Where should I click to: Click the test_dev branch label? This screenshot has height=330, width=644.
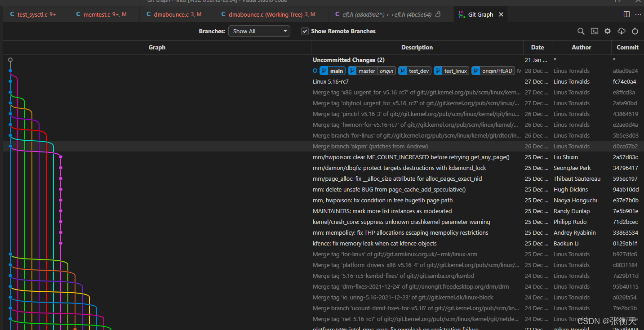[415, 71]
